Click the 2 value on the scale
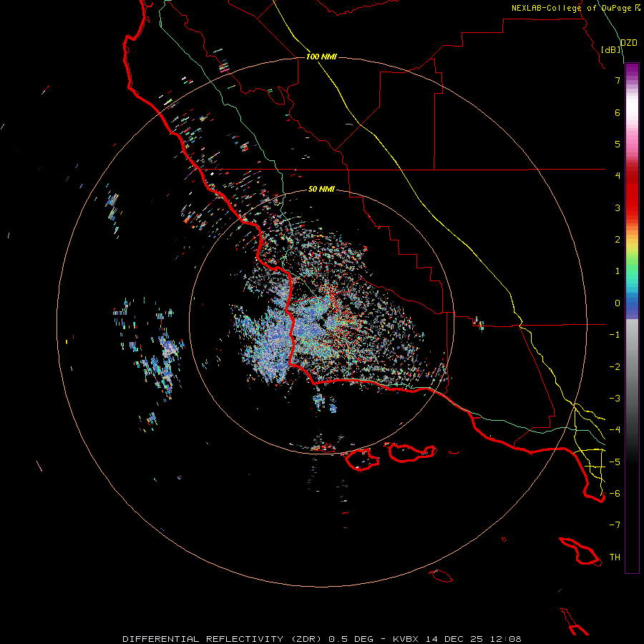The height and width of the screenshot is (644, 644). (618, 240)
